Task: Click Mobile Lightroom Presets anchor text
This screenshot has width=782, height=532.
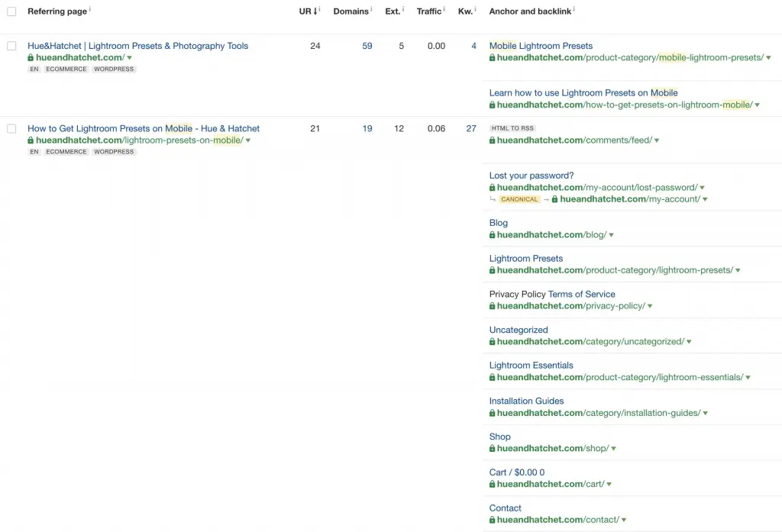Action: tap(541, 46)
